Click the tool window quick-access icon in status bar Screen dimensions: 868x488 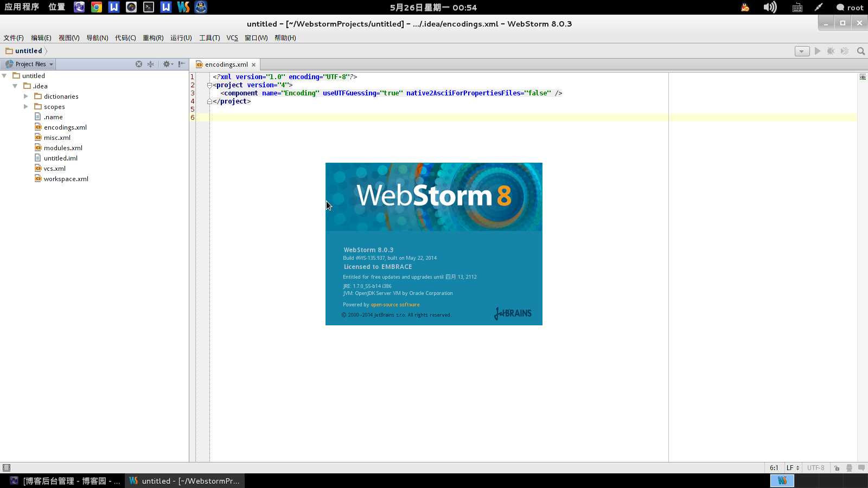point(7,467)
